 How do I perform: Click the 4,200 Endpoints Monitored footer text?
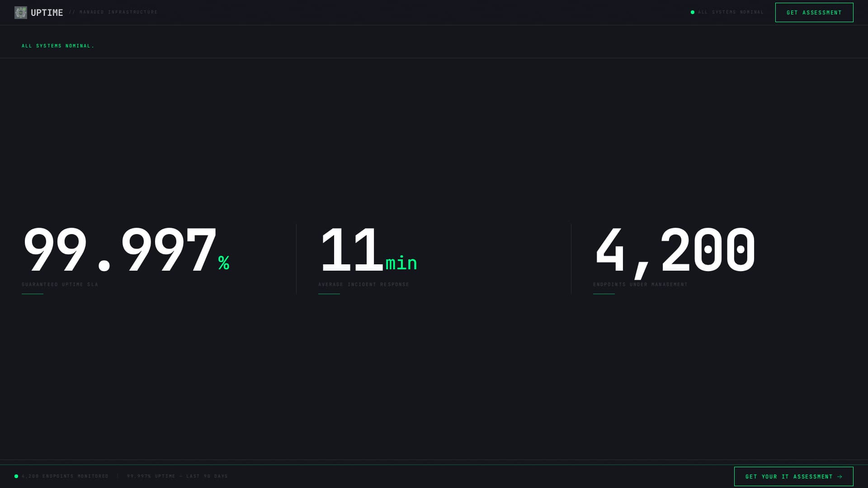click(65, 476)
